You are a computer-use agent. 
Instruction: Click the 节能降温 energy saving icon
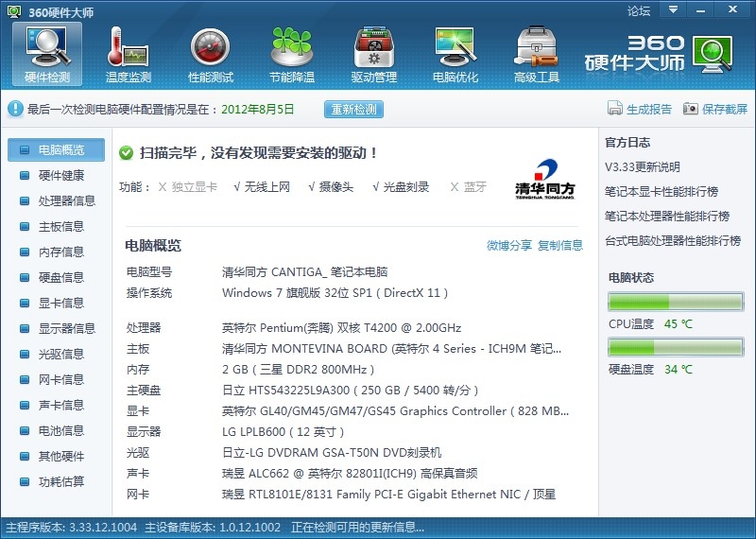(291, 49)
